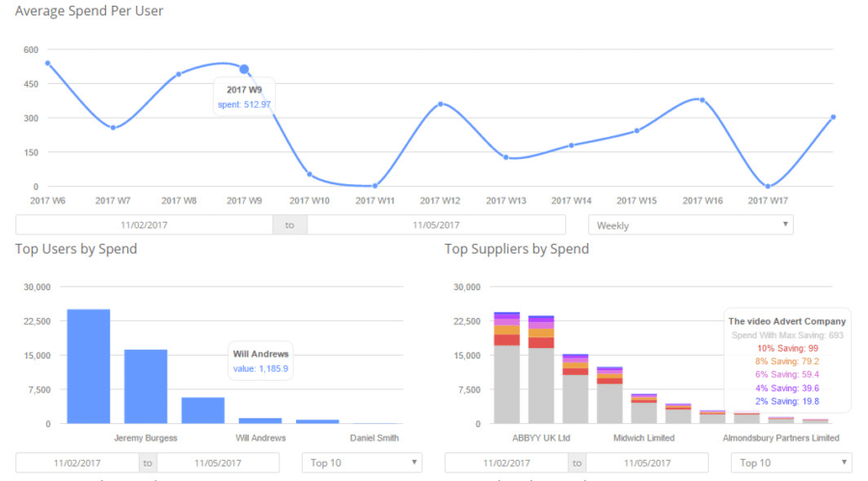Select the 2017 W7 data point on line

[113, 128]
